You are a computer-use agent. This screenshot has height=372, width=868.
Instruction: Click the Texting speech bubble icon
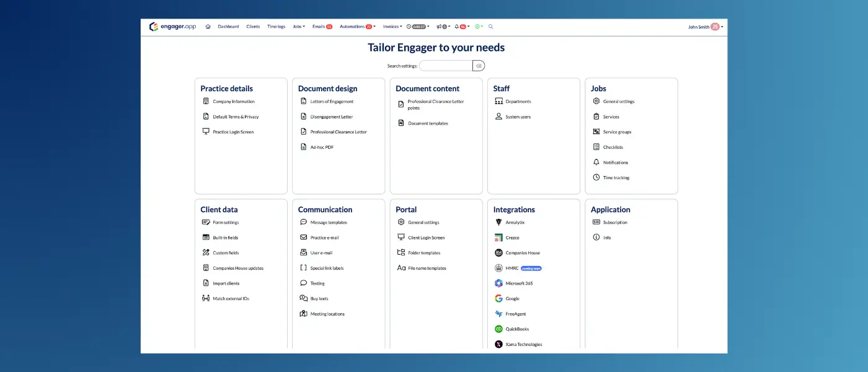point(303,283)
